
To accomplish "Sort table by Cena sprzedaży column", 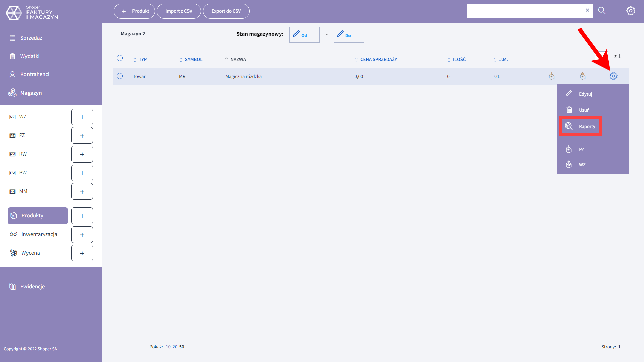I will tap(378, 59).
